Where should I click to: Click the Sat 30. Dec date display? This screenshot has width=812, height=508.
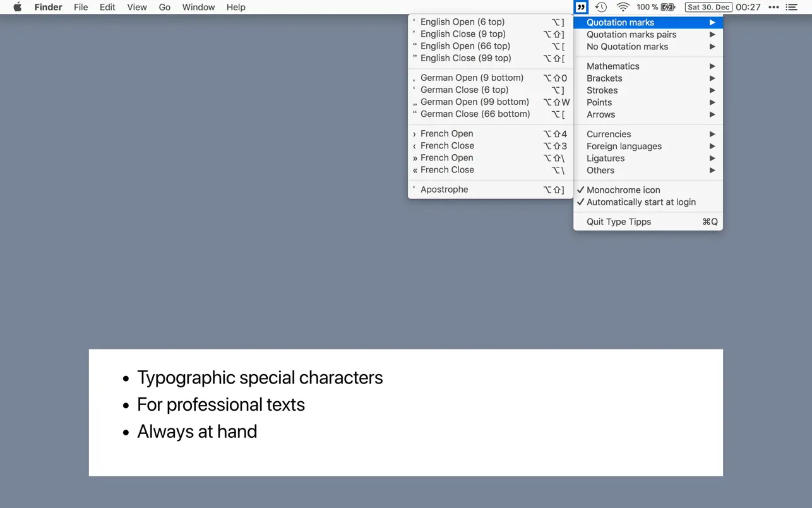(x=708, y=7)
